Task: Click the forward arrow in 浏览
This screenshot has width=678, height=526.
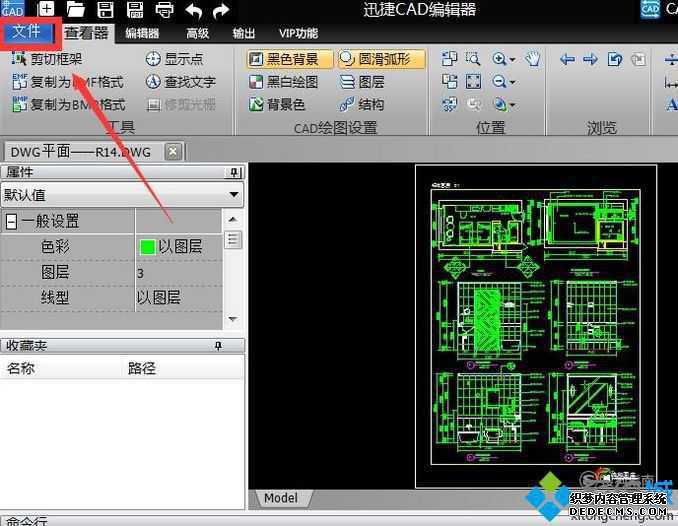Action: click(x=590, y=59)
